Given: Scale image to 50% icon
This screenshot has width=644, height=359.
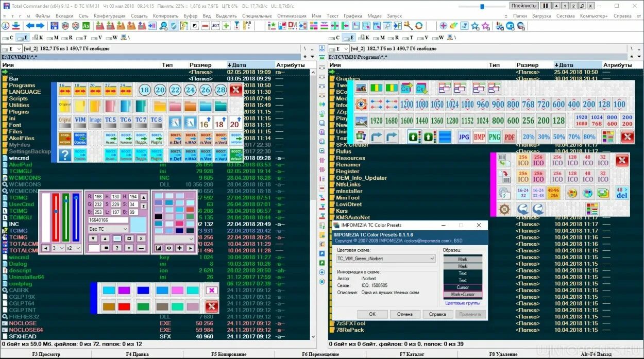Looking at the screenshot, I should click(x=560, y=137).
